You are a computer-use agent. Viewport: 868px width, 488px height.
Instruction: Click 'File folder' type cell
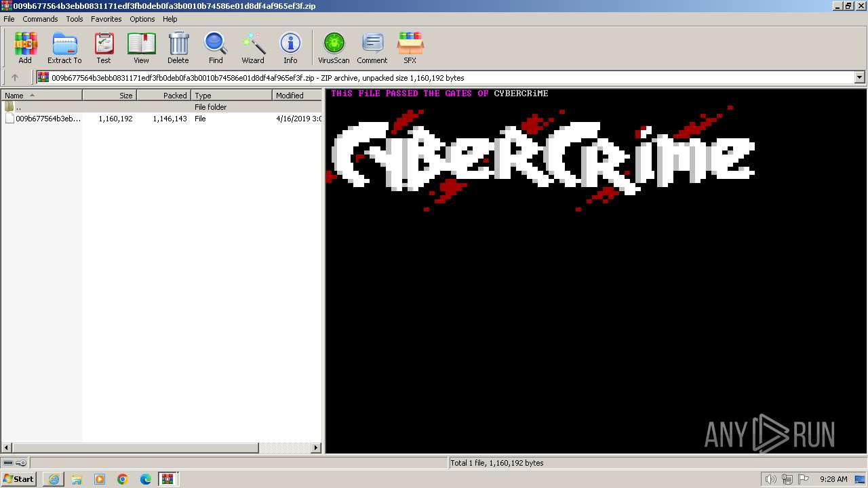210,107
